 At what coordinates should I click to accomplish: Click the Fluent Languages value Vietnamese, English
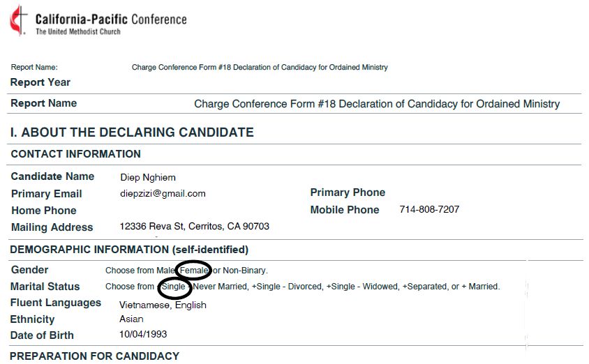pyautogui.click(x=163, y=305)
